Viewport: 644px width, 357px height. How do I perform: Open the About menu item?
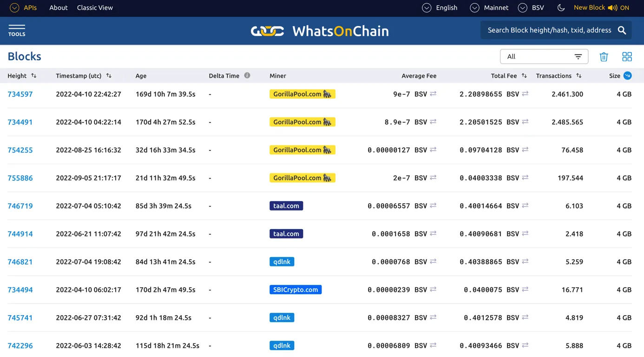pos(59,7)
